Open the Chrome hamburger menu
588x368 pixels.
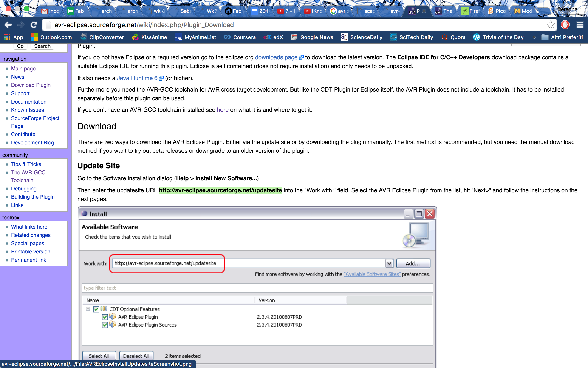click(x=580, y=25)
